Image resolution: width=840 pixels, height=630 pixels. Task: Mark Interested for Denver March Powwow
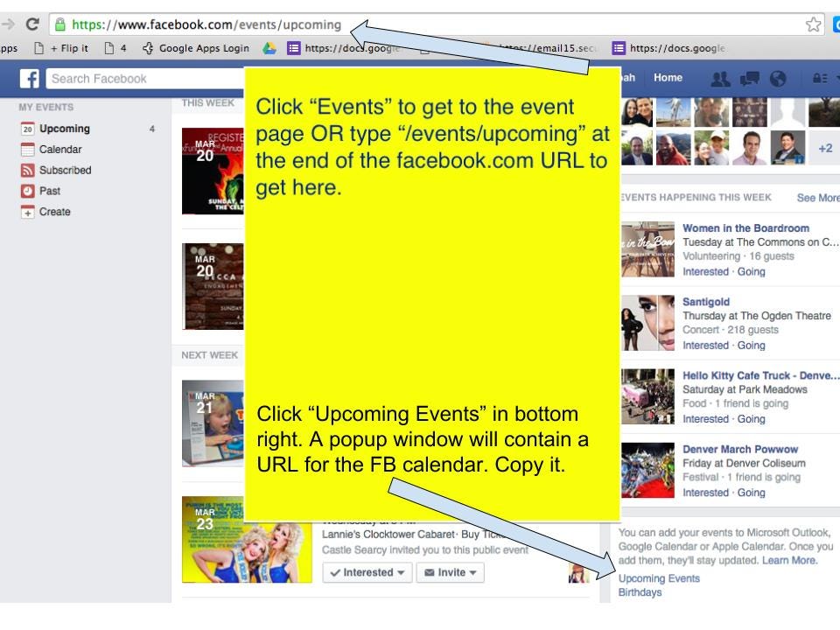point(705,493)
